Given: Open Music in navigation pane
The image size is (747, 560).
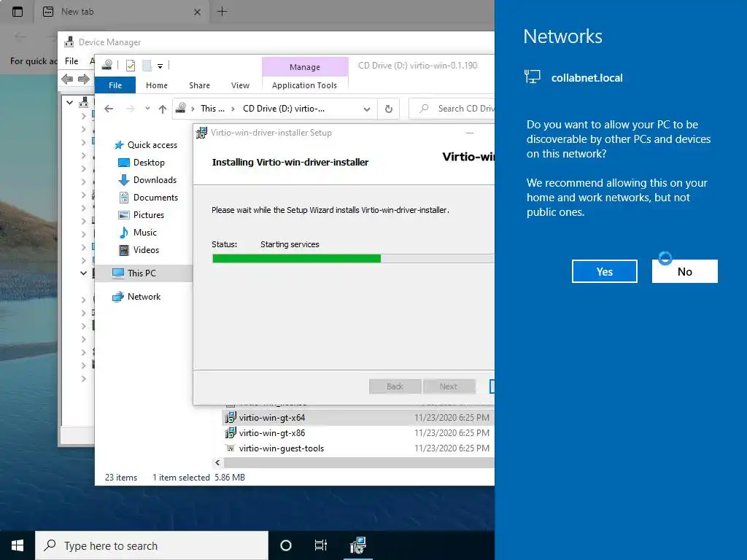Looking at the screenshot, I should click(145, 233).
